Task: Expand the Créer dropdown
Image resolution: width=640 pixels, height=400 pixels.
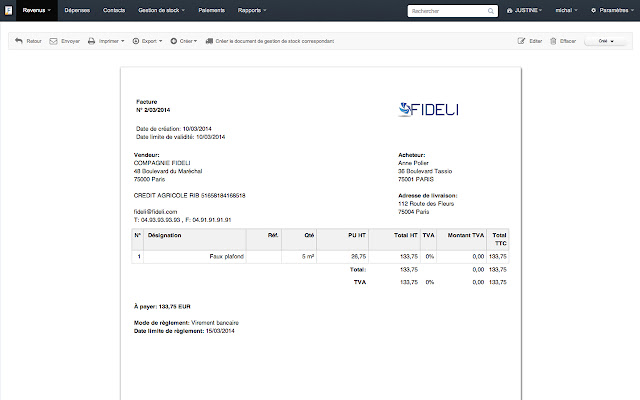Action: (x=188, y=41)
